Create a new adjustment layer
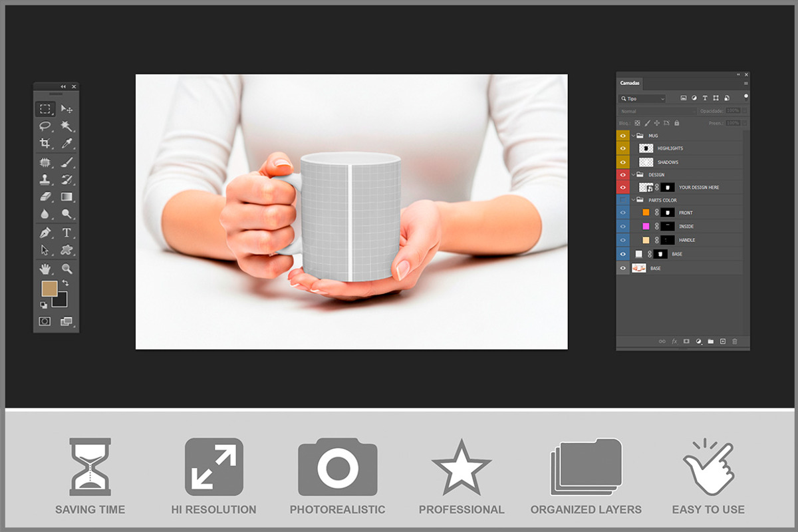The image size is (798, 532). 698,341
